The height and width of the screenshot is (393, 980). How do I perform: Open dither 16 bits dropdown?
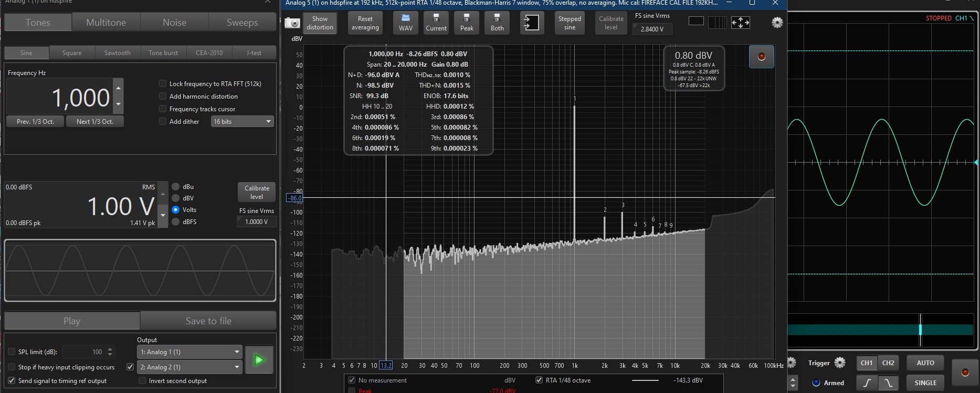242,122
